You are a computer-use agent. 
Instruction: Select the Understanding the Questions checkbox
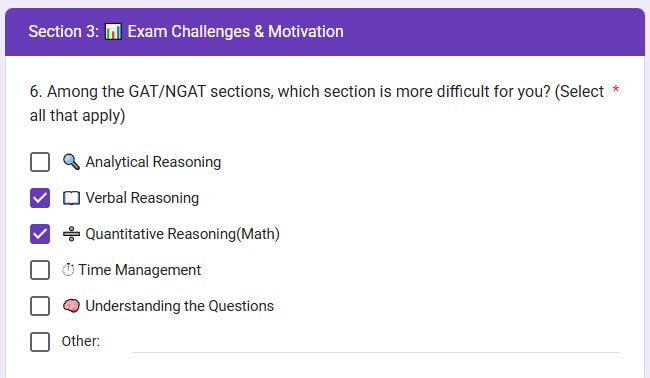(x=40, y=306)
